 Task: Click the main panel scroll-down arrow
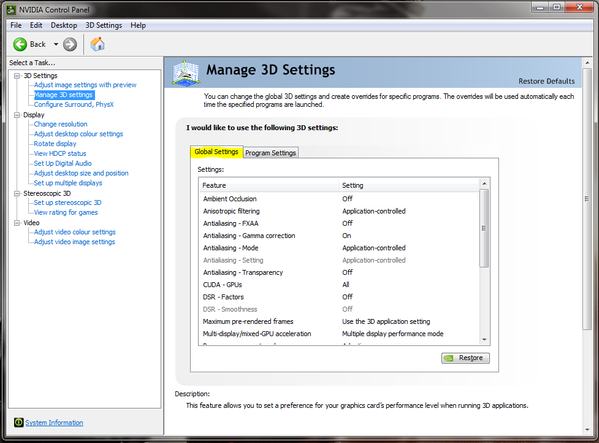click(587, 430)
